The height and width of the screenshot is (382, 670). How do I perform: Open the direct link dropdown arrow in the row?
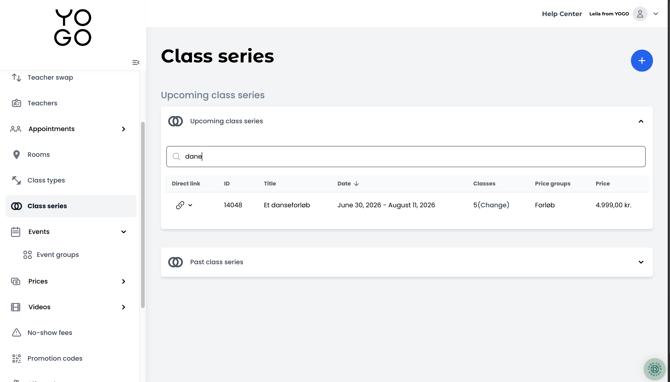(x=190, y=205)
